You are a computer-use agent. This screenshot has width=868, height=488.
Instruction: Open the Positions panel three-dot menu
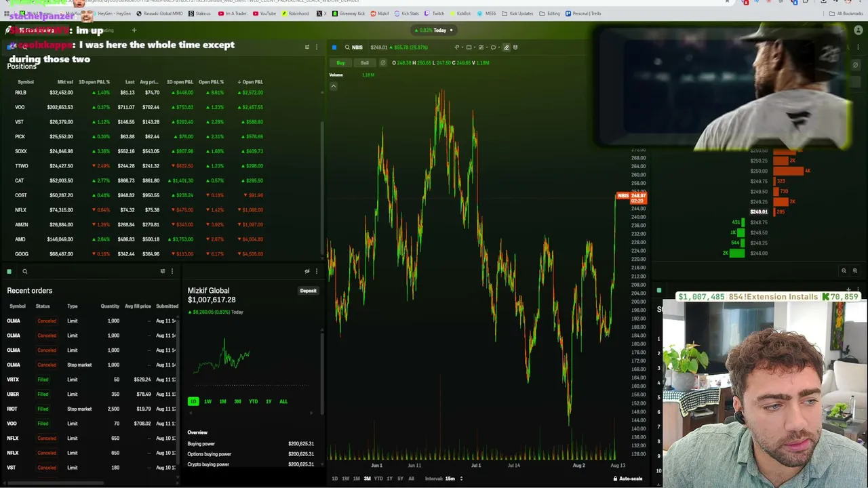pos(316,47)
